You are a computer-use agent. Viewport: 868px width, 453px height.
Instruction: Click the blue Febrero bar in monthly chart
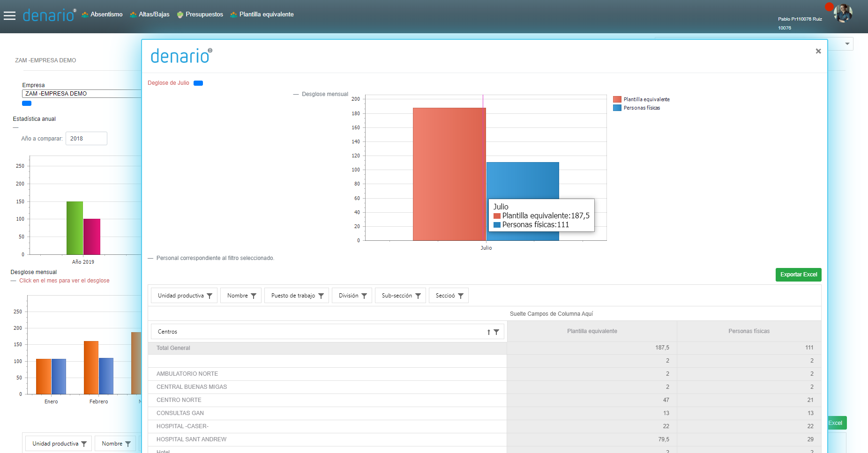pos(106,376)
